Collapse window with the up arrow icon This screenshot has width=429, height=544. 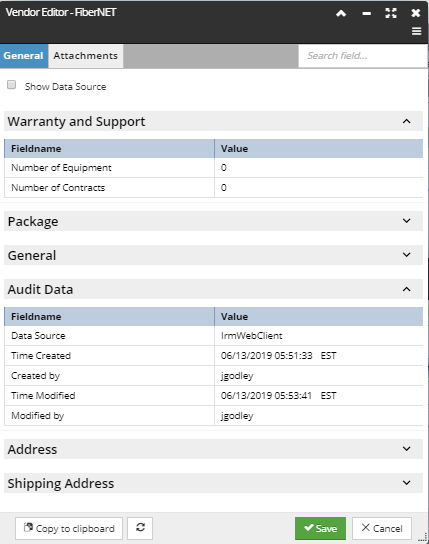341,13
